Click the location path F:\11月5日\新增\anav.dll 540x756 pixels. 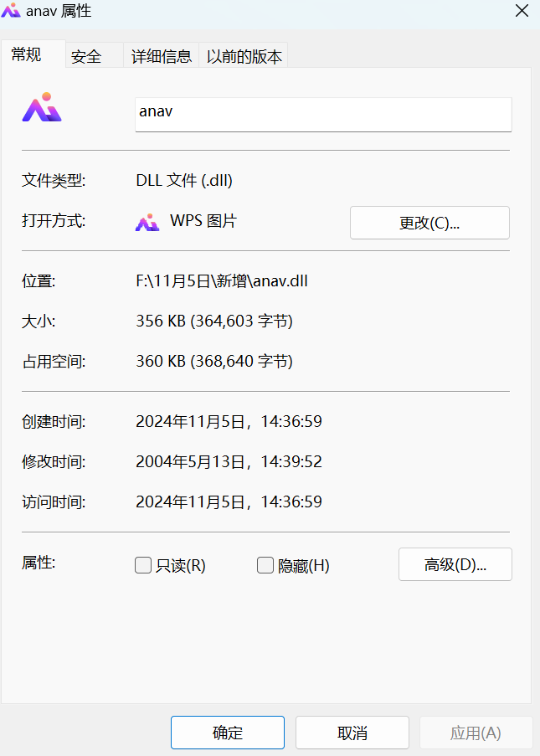[x=222, y=280]
